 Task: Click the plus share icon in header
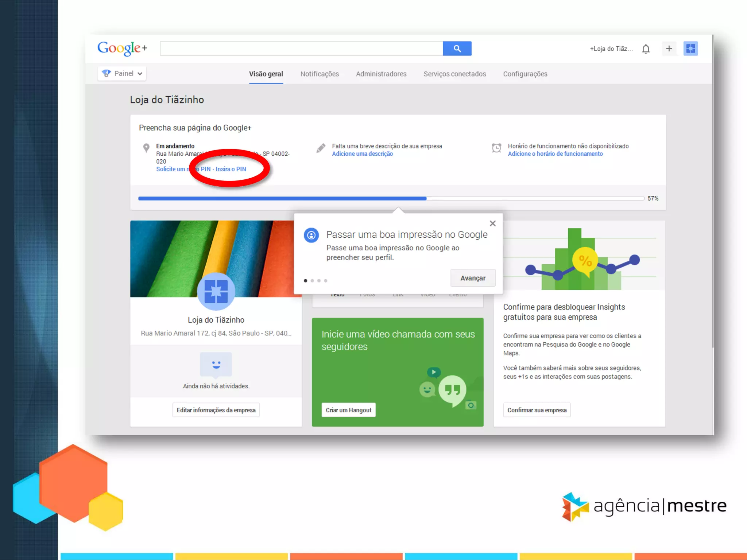(669, 48)
